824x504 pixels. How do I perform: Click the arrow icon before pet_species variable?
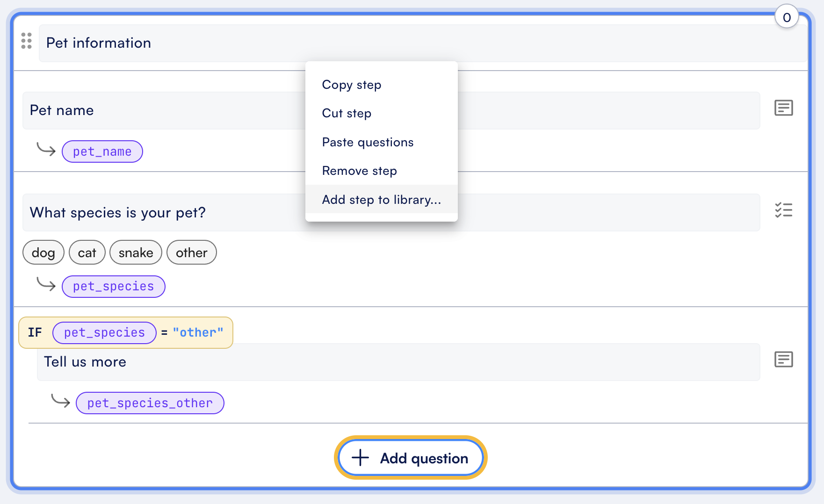pos(46,284)
